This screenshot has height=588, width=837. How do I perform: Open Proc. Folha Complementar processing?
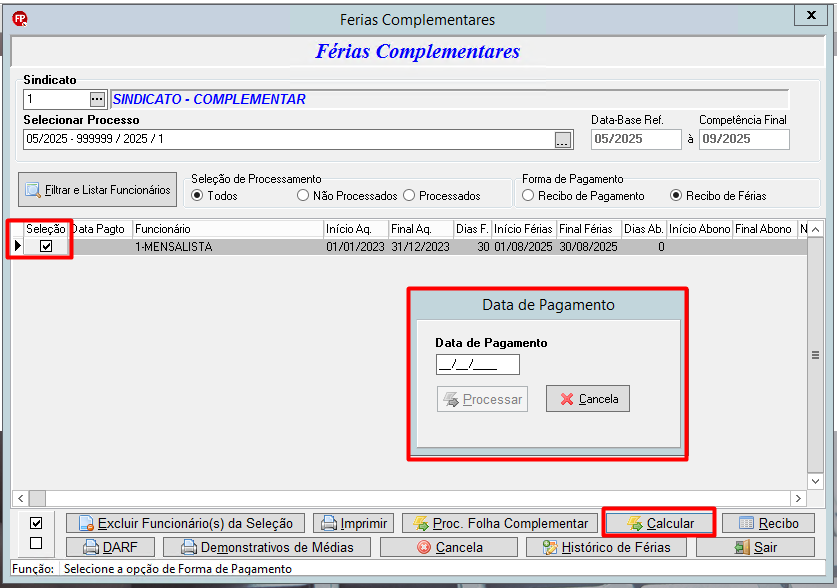pyautogui.click(x=500, y=523)
